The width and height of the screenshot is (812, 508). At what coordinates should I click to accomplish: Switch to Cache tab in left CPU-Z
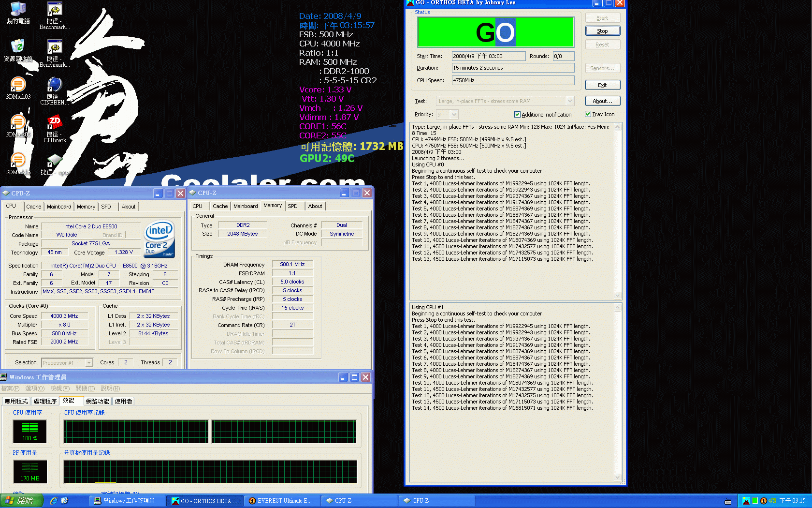click(34, 207)
